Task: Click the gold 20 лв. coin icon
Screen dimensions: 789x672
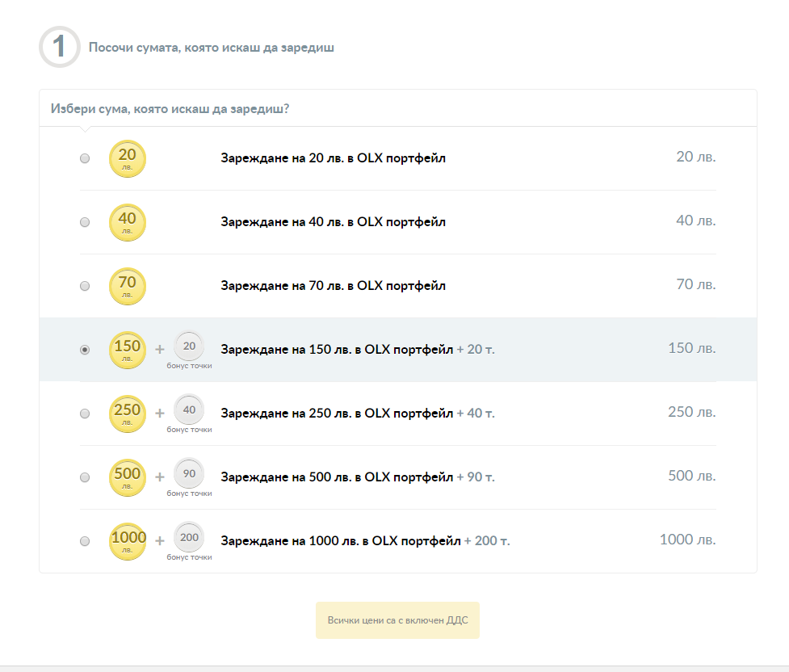Action: coord(128,158)
